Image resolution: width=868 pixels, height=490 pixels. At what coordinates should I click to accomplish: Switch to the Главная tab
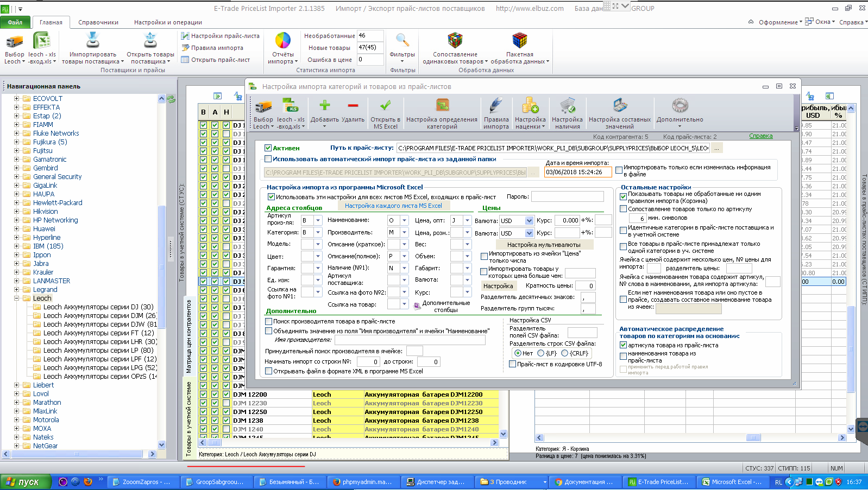[x=51, y=22]
